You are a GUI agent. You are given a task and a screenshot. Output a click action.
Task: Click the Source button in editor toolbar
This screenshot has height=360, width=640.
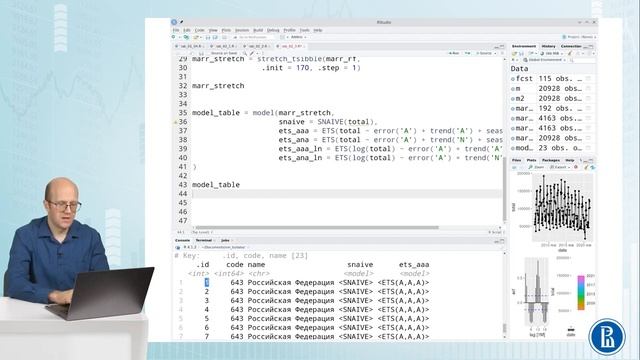pos(484,53)
